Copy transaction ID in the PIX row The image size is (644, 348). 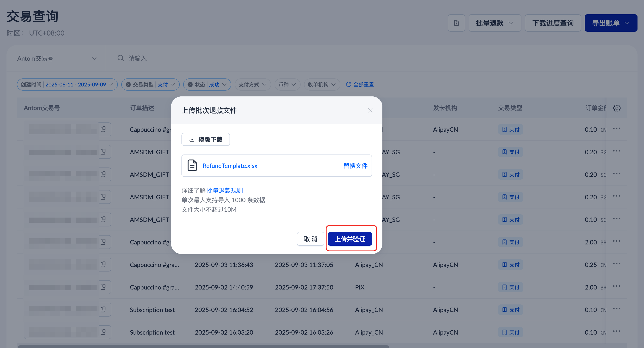tap(103, 287)
